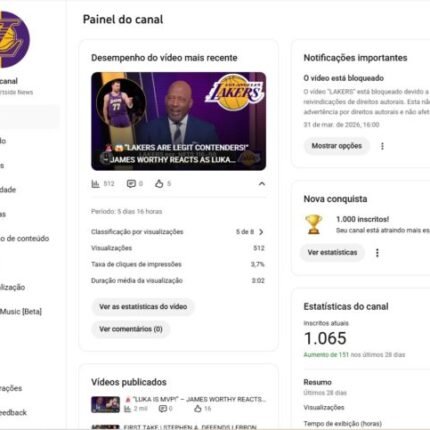430x430 pixels.
Task: Open the latest video Lakers thumbnail
Action: tap(179, 121)
